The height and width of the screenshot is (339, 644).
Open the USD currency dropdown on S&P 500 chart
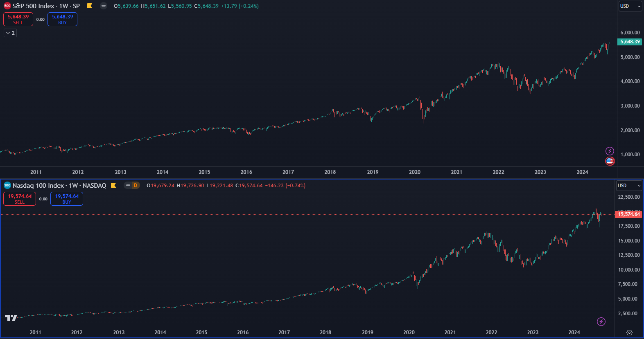pos(630,6)
